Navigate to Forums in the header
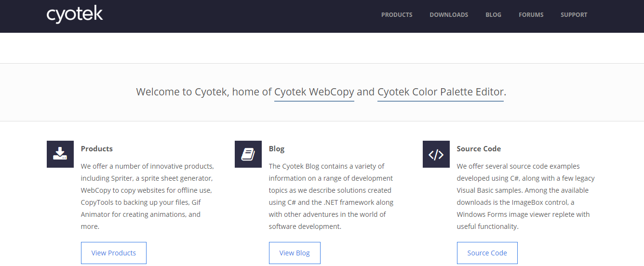The width and height of the screenshot is (644, 266). click(x=531, y=15)
